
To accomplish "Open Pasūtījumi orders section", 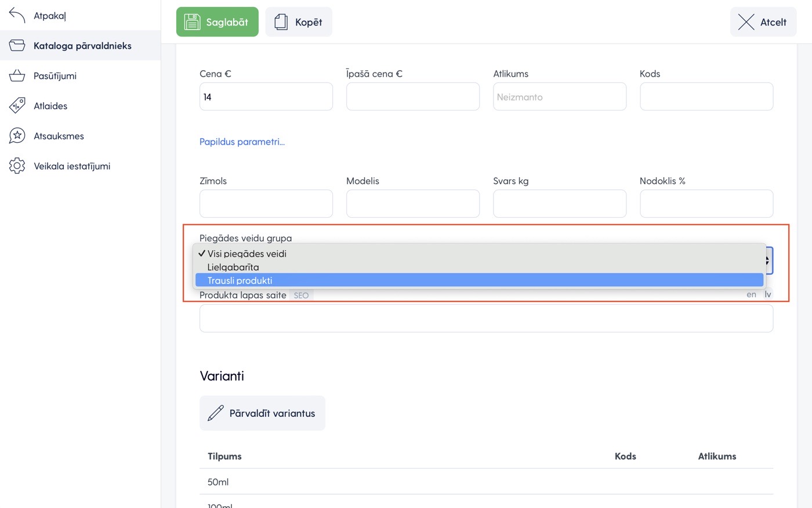I will click(81, 75).
